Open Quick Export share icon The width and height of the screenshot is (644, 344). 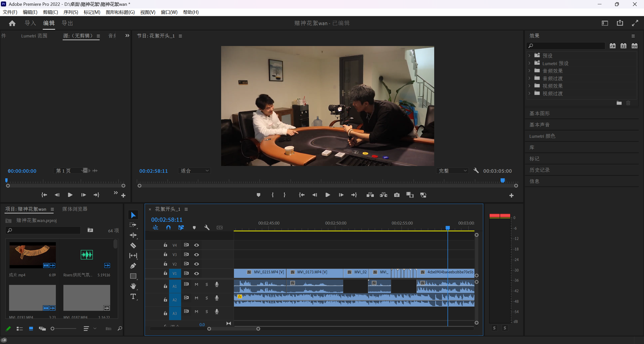620,23
